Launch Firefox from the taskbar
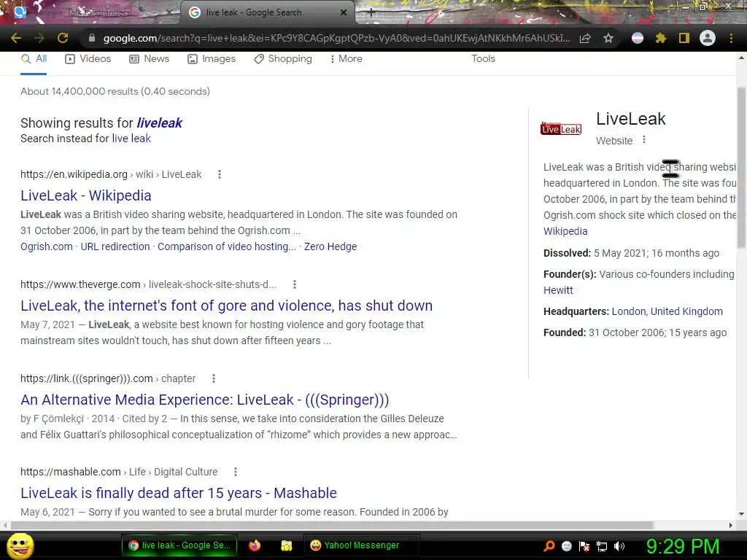This screenshot has width=747, height=560. coord(255,545)
